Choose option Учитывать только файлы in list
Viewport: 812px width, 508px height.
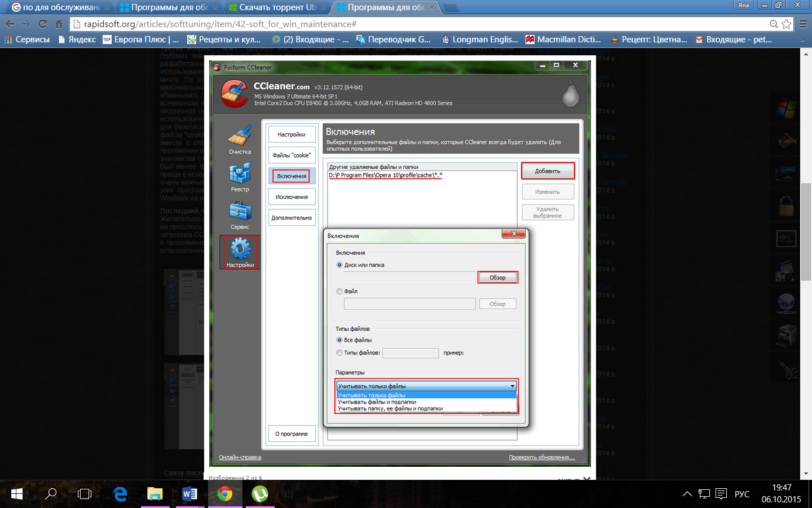point(426,395)
